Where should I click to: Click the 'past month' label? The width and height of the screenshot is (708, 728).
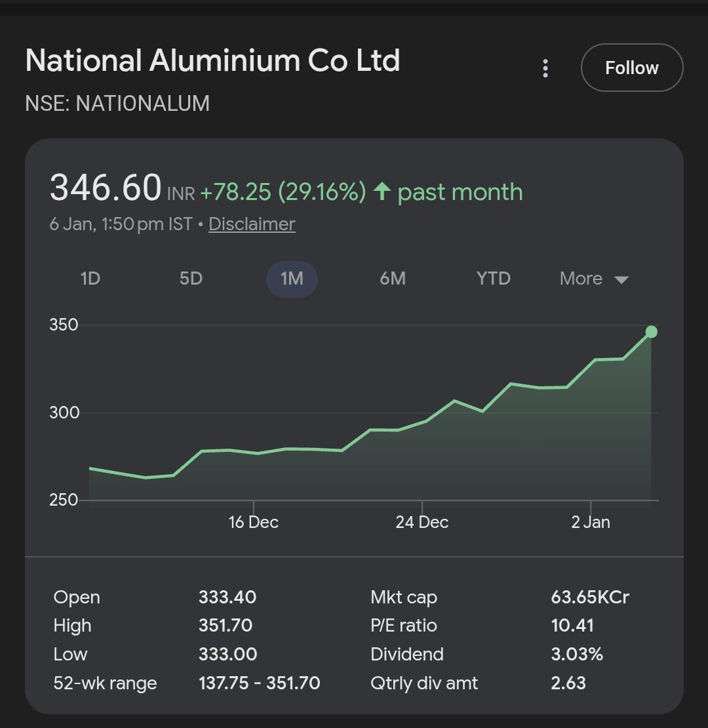(x=460, y=192)
